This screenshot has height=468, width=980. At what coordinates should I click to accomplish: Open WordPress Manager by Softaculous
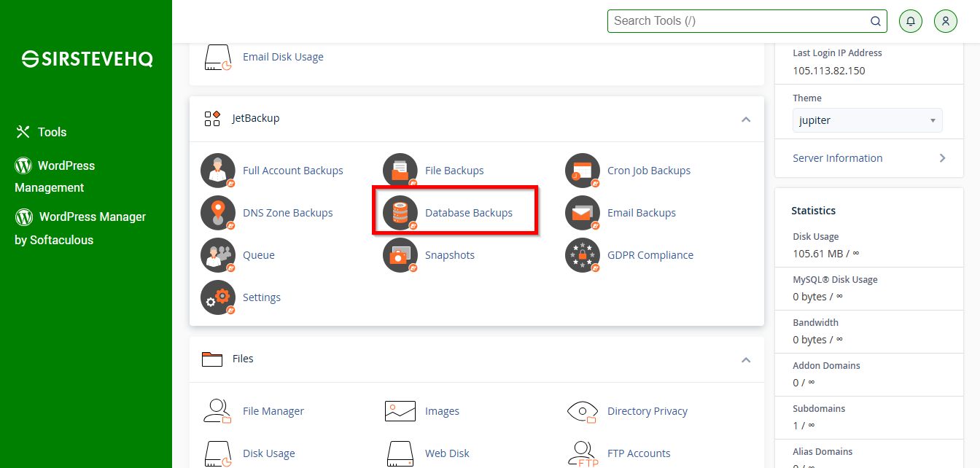click(80, 228)
